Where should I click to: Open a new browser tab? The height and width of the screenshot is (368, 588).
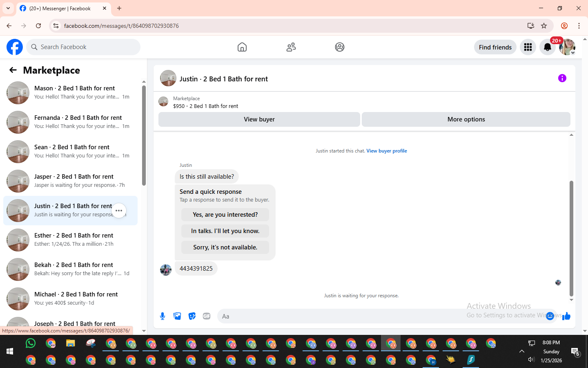[x=119, y=8]
